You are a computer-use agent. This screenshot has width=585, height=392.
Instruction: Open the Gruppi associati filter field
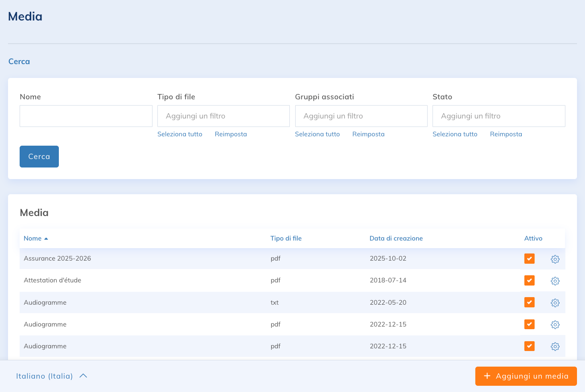[x=361, y=116]
